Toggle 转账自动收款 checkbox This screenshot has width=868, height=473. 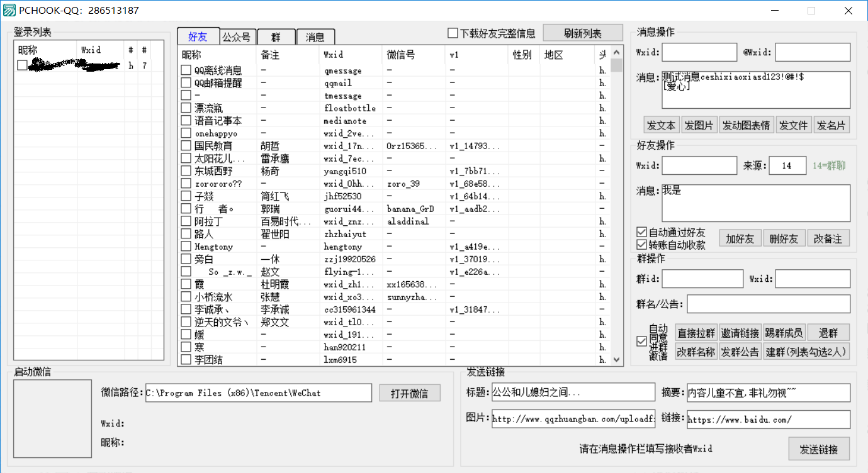[x=641, y=245]
